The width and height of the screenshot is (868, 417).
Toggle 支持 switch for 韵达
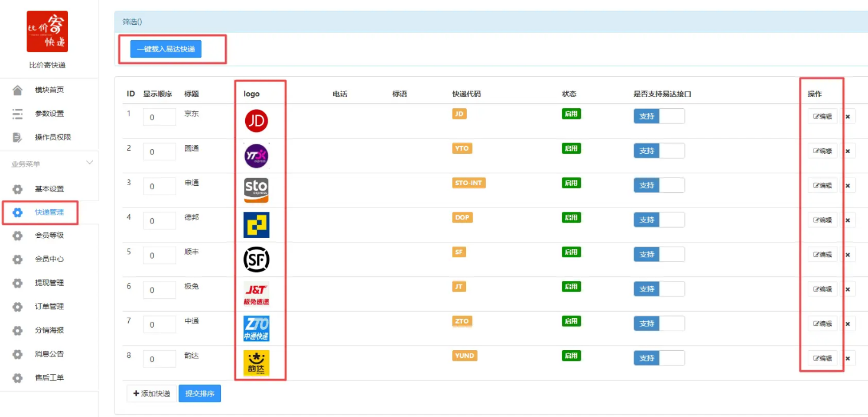(659, 358)
